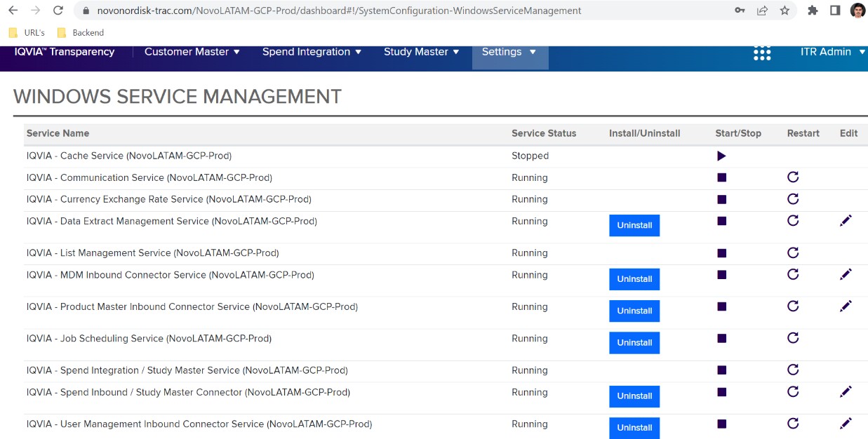Stop the Data Extract Management Service
868x439 pixels.
[721, 221]
